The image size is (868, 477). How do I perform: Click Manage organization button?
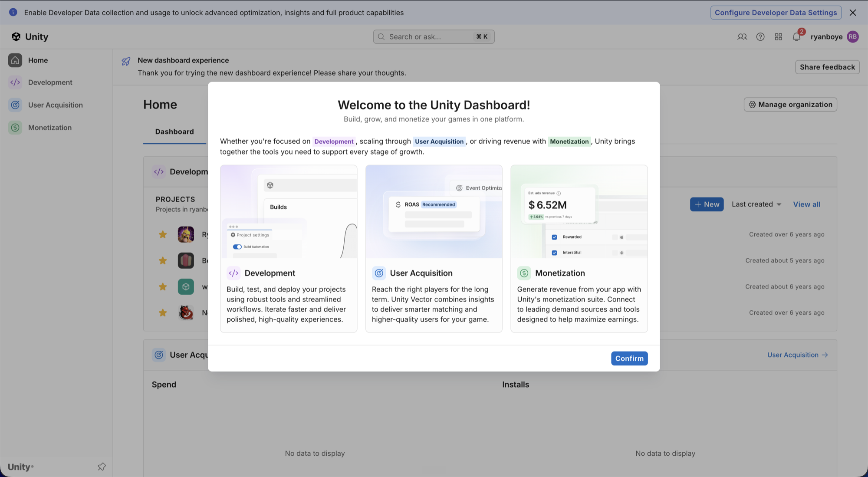point(790,105)
